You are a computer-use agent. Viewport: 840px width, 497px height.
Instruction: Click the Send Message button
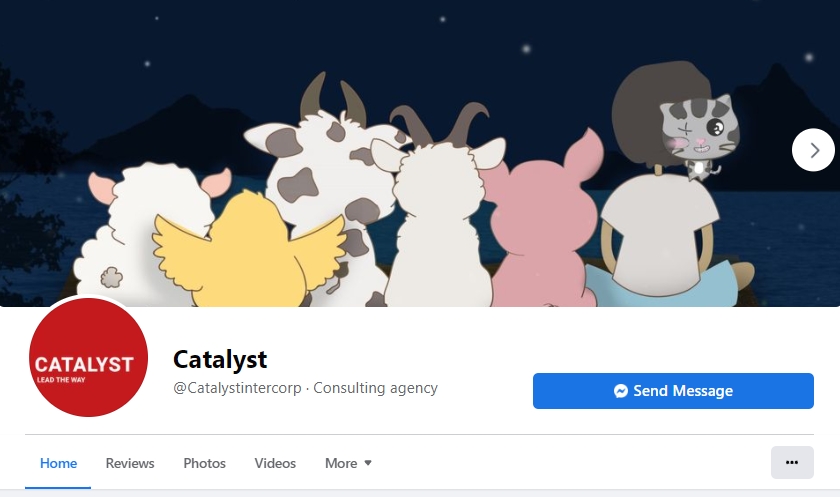(673, 391)
